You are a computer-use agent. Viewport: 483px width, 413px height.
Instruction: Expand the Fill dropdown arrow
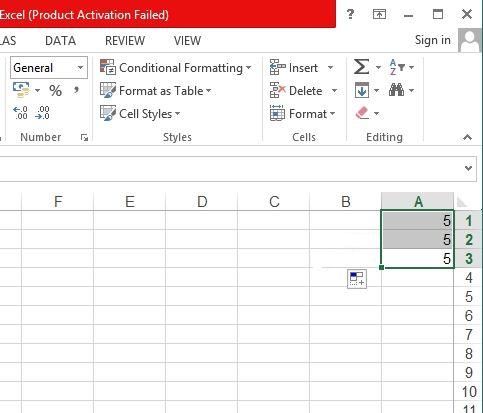(376, 90)
